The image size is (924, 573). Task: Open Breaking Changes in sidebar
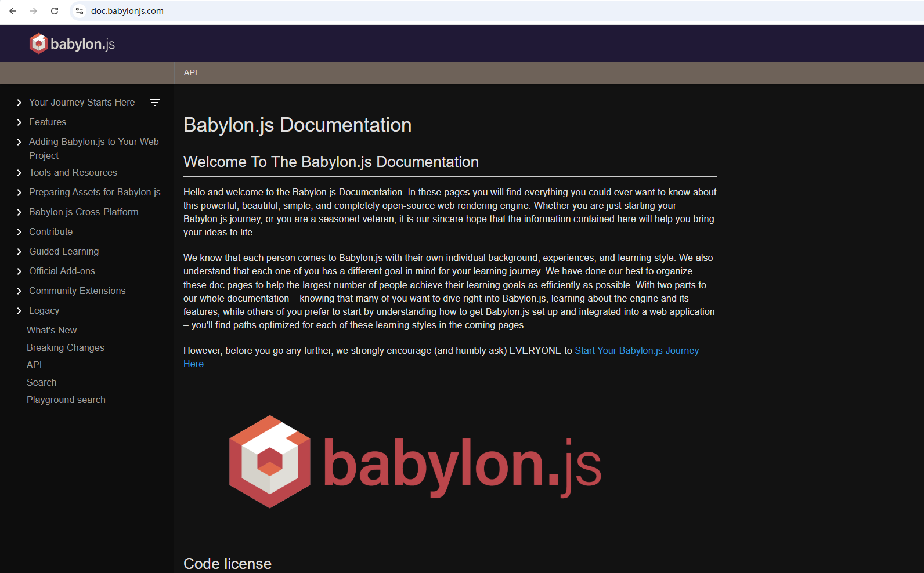pyautogui.click(x=66, y=347)
